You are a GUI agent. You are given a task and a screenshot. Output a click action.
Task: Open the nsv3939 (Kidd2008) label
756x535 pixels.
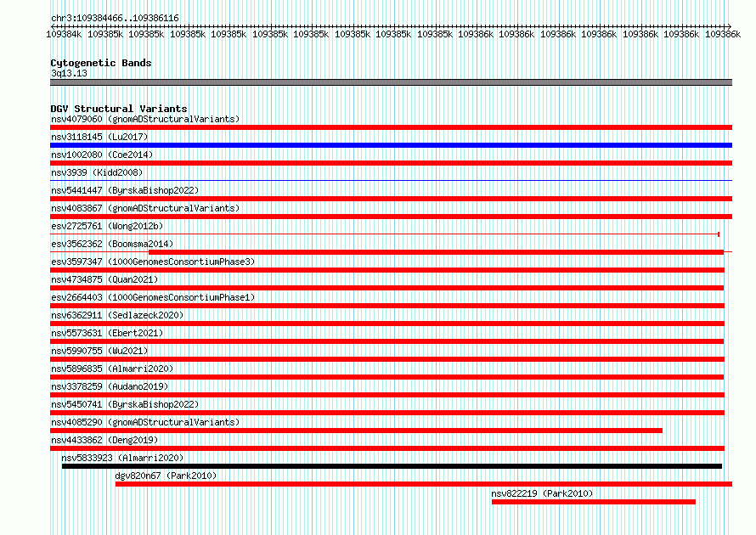97,172
